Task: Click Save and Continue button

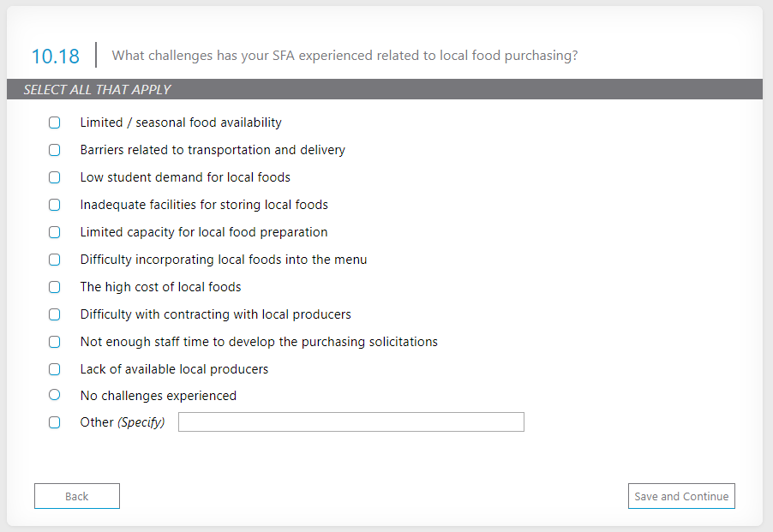Action: pyautogui.click(x=681, y=496)
